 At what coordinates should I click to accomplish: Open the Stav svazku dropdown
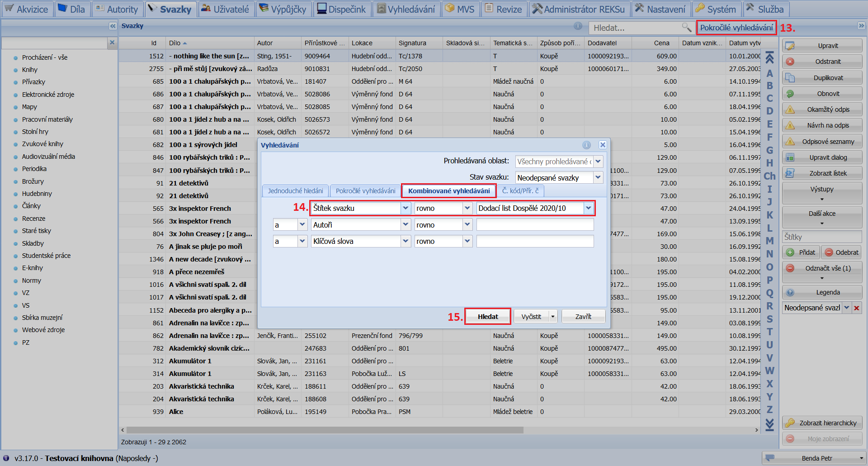pyautogui.click(x=598, y=177)
